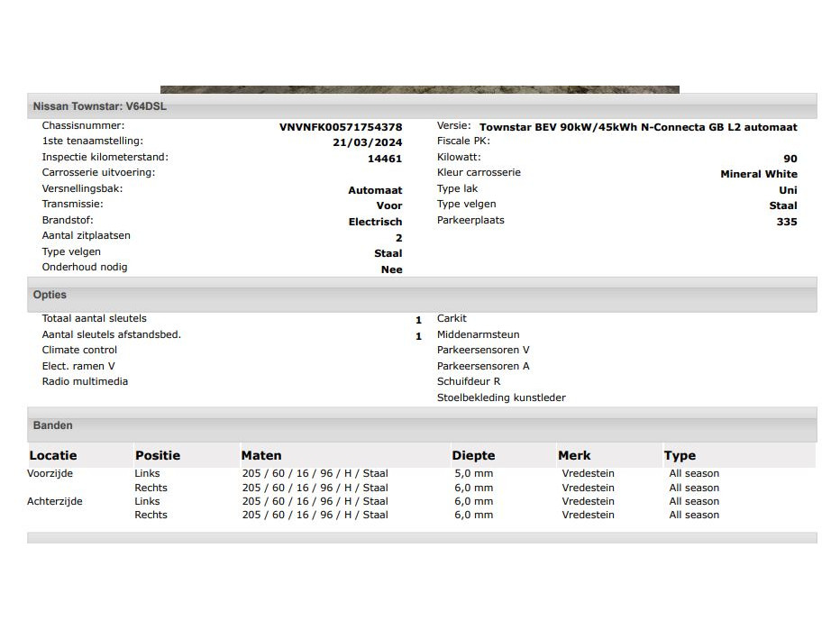Screen dimensions: 840x630
Task: Click the Electrisch fuel type value
Action: click(x=375, y=222)
